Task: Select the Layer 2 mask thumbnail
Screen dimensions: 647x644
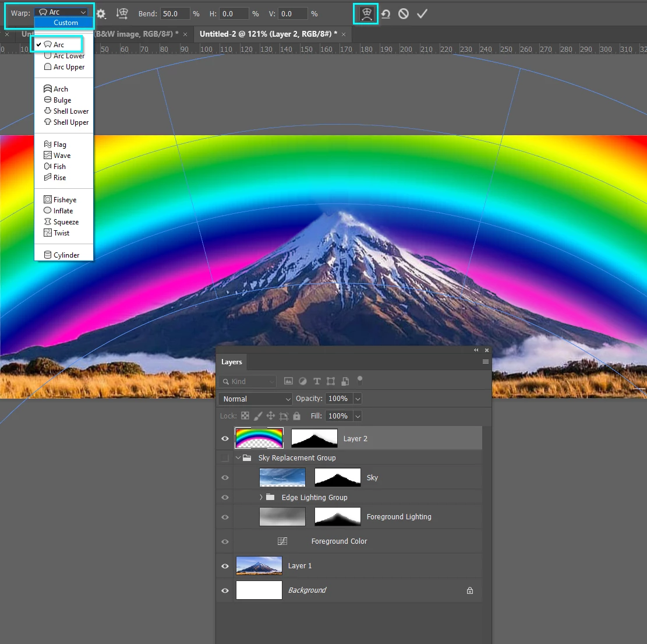Action: pyautogui.click(x=314, y=438)
